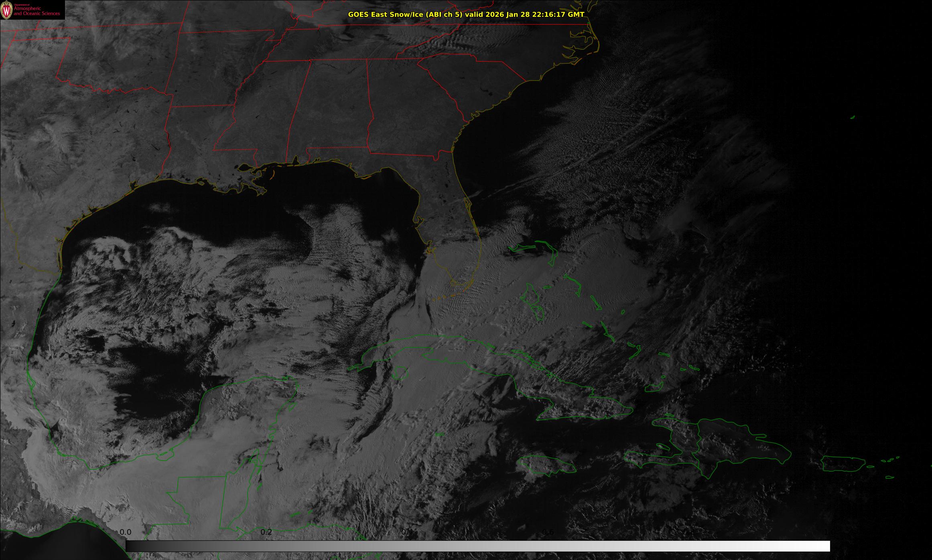Click the southern tip of Florida peninsula
This screenshot has height=560, width=932.
tap(455, 283)
